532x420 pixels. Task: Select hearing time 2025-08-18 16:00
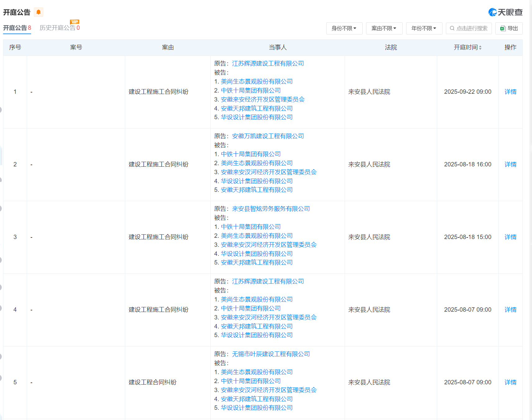[x=468, y=165]
